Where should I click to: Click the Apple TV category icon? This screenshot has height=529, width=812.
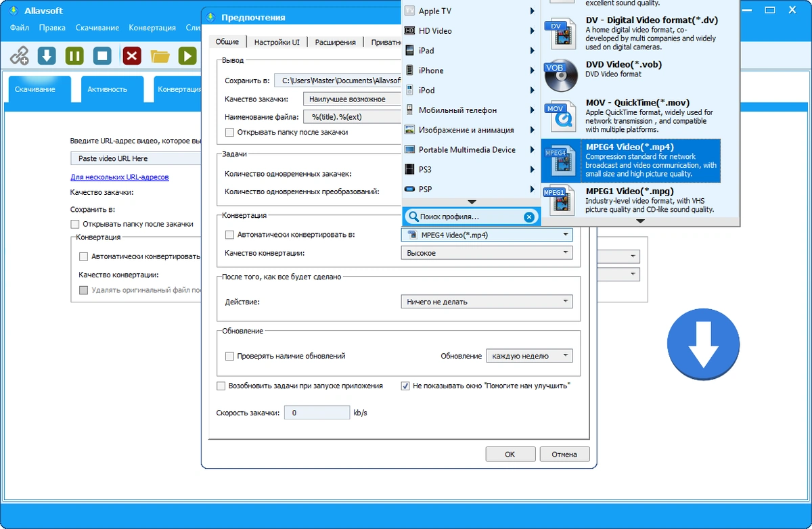(x=409, y=11)
